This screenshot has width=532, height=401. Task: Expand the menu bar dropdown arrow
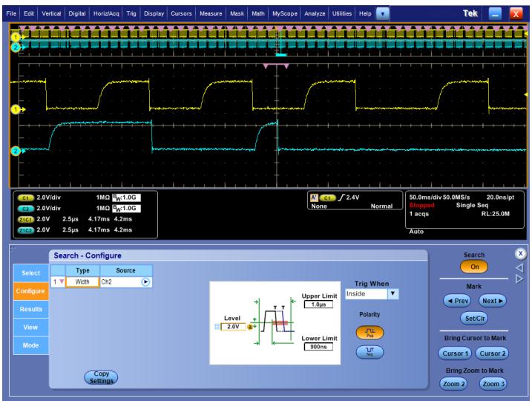tap(383, 14)
